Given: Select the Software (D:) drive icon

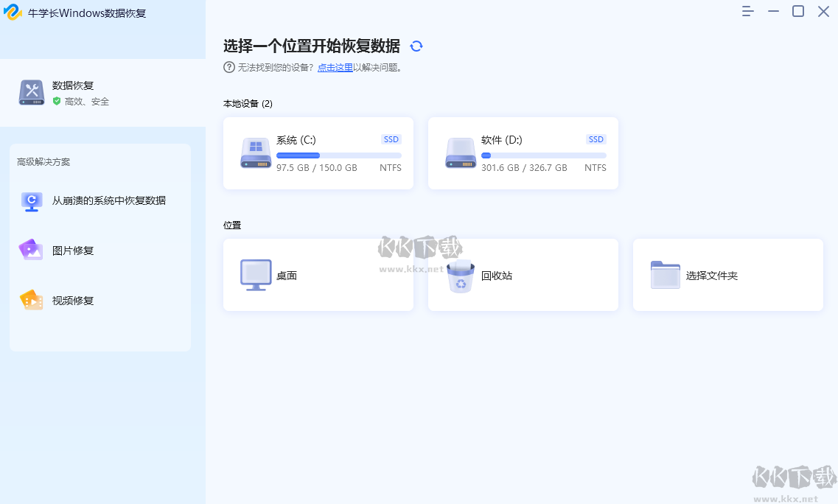Looking at the screenshot, I should pos(461,153).
